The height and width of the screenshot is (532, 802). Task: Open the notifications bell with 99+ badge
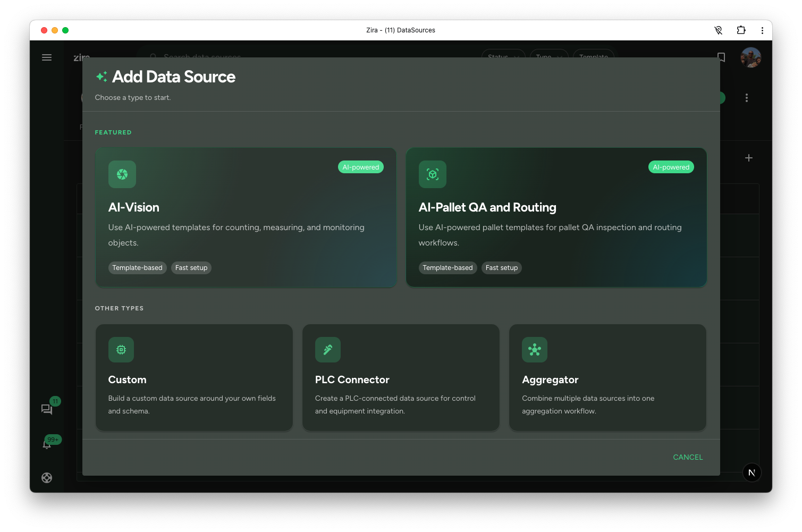coord(47,444)
